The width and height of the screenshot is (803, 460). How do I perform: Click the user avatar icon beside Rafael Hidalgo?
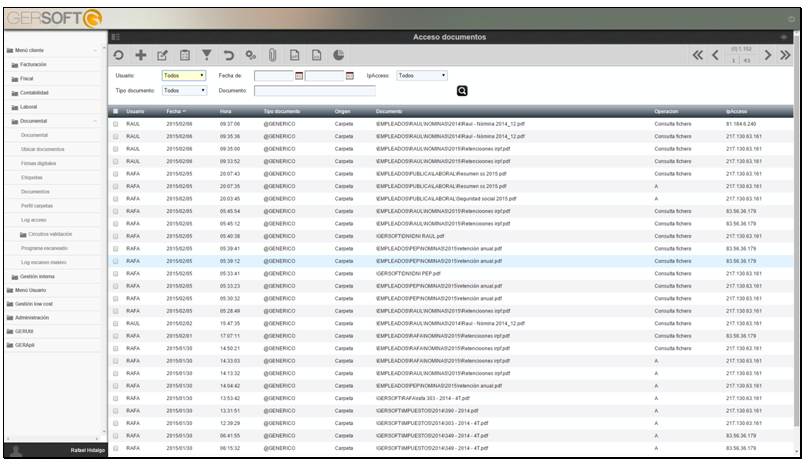pos(16,451)
